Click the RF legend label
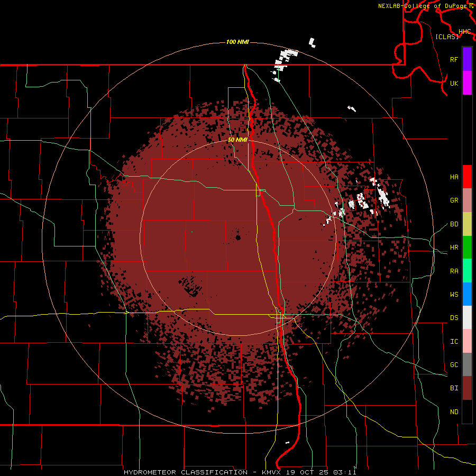The width and height of the screenshot is (476, 476). click(454, 59)
